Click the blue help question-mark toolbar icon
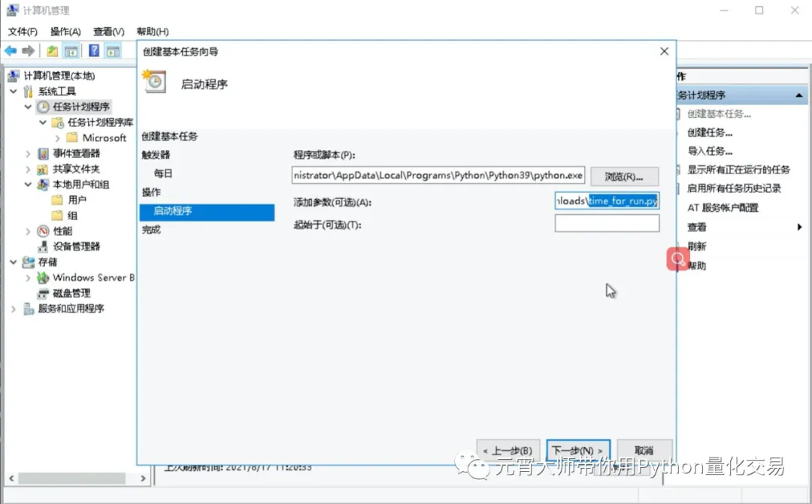The height and width of the screenshot is (504, 812). tap(94, 51)
